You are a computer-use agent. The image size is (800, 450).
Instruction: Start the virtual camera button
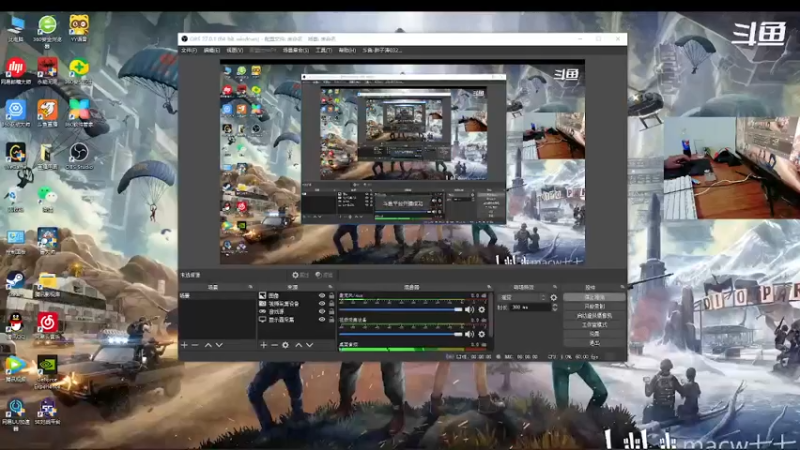tap(594, 315)
